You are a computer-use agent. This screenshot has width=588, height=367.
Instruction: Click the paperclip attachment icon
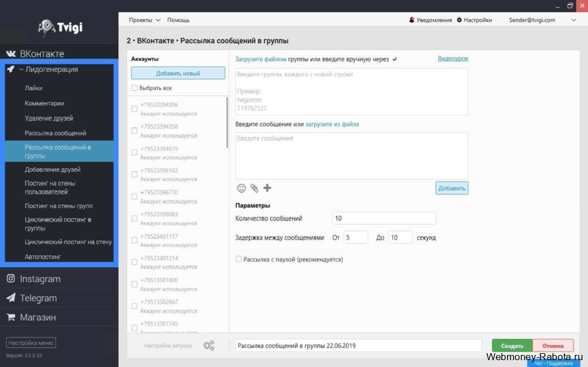[x=254, y=188]
